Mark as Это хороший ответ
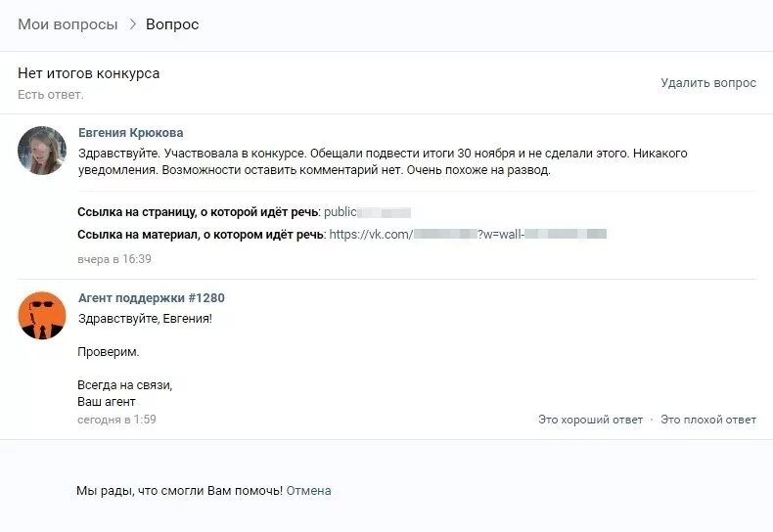This screenshot has height=532, width=773. pos(590,420)
